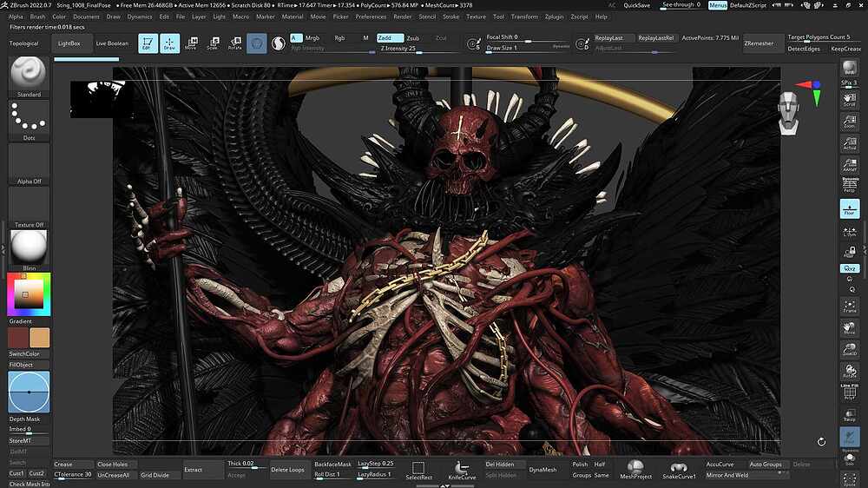Activate Draw mode button
Screen dimensions: 868x488
pyautogui.click(x=169, y=43)
